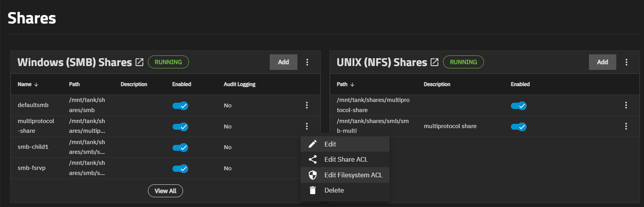Open Windows (SMB) Shares card options menu

click(307, 62)
